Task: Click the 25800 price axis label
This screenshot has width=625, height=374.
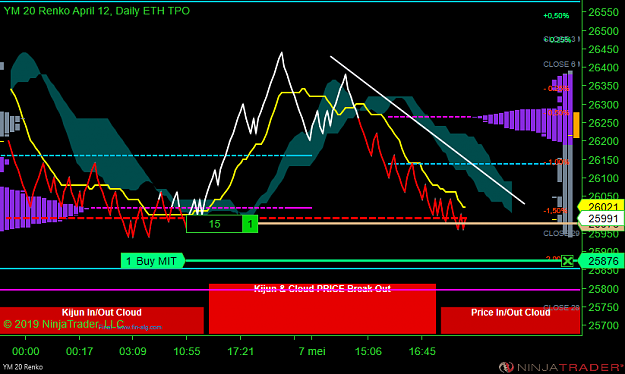Action: tap(603, 289)
